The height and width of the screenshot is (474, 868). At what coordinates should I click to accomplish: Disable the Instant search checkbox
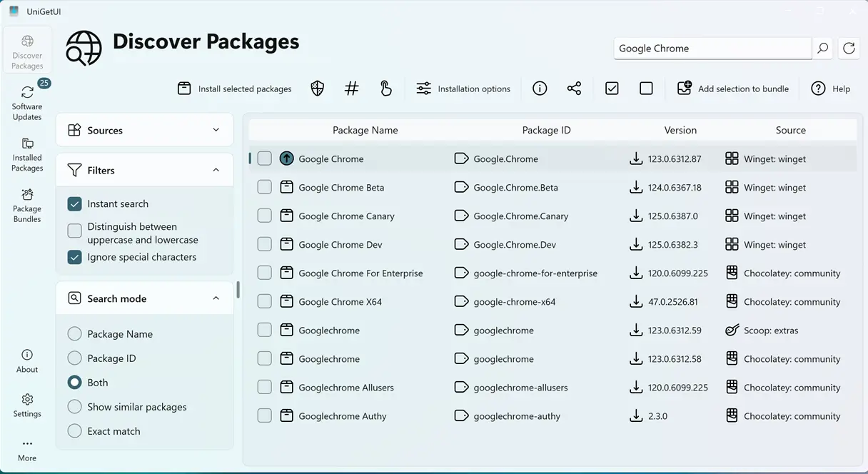pyautogui.click(x=75, y=204)
